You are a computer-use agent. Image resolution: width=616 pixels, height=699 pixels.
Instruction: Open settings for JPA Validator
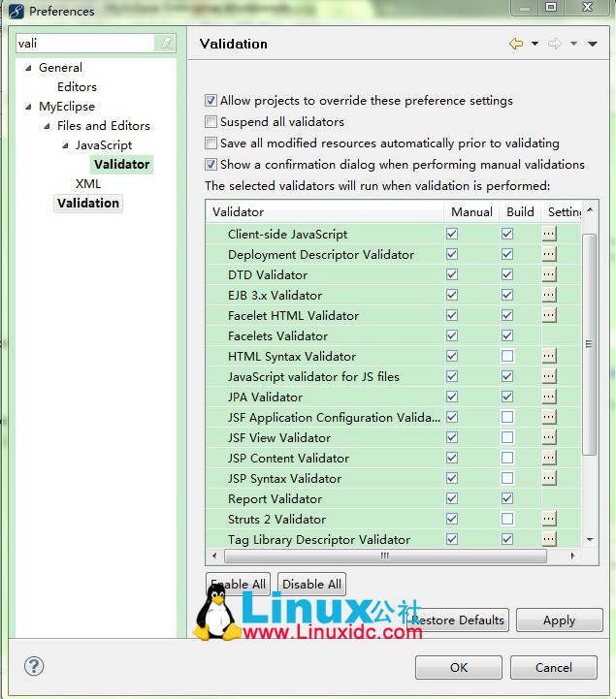coord(549,397)
